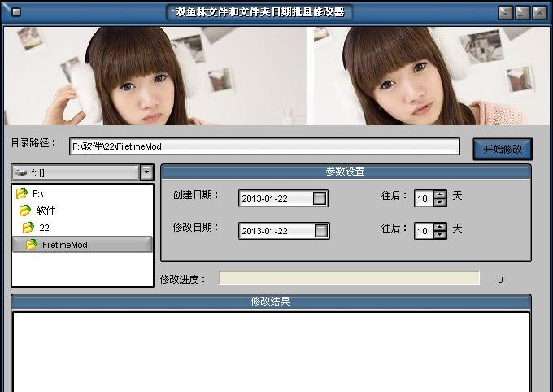The height and width of the screenshot is (392, 553).
Task: Increase the 修改日期 days-after value
Action: point(440,227)
